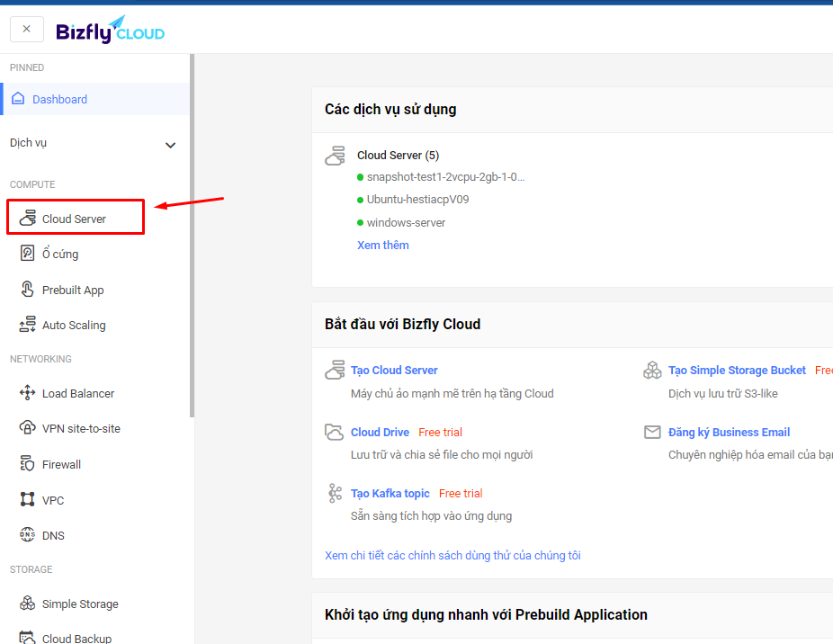
Task: Click the sidebar vertical scrollbar
Action: coord(192,236)
